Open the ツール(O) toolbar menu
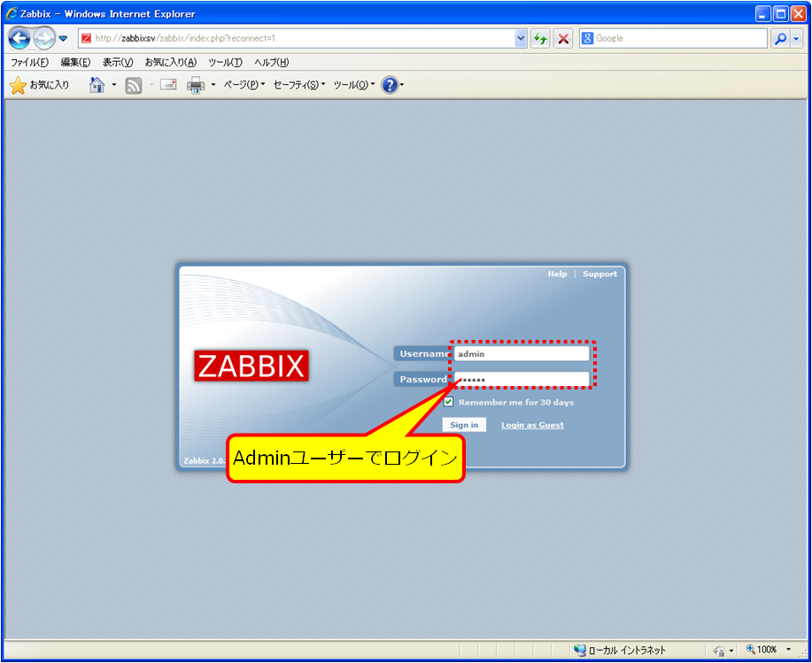The image size is (812, 663). point(353,85)
